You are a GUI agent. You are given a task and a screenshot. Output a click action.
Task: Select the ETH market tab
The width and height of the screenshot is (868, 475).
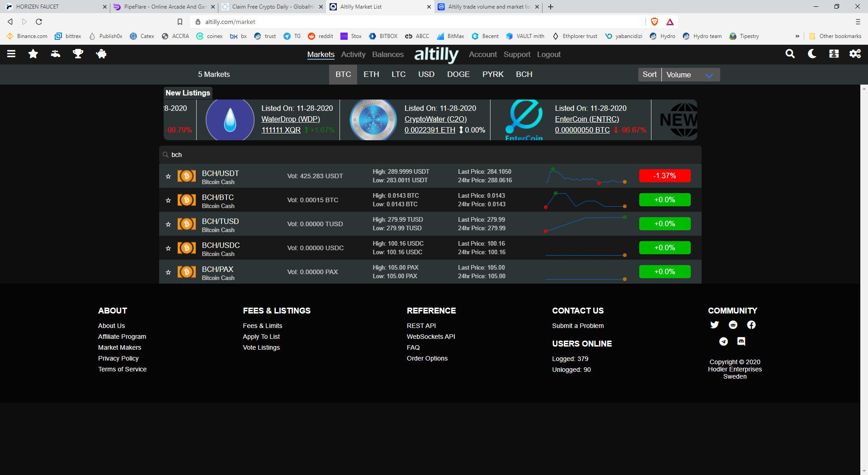tap(371, 75)
